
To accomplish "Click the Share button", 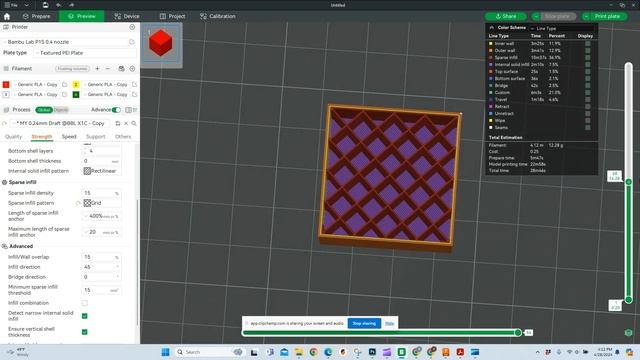I will [506, 16].
